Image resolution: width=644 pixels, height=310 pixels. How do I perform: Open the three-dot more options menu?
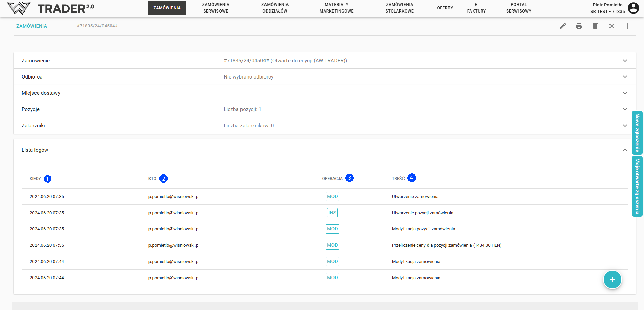pos(627,26)
